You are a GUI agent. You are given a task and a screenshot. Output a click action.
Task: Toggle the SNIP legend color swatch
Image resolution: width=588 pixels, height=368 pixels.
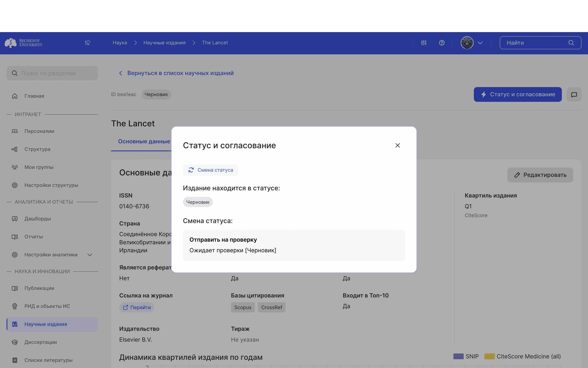click(x=458, y=356)
